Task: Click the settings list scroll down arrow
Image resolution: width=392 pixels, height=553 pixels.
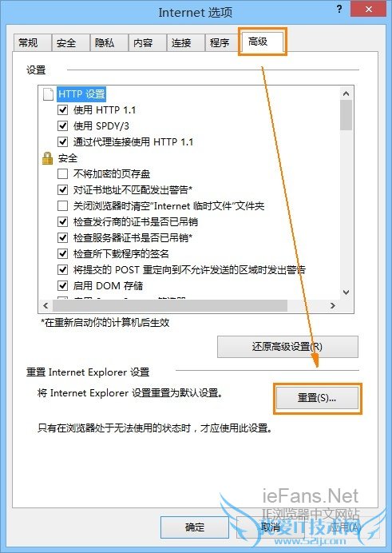Action: coord(346,292)
